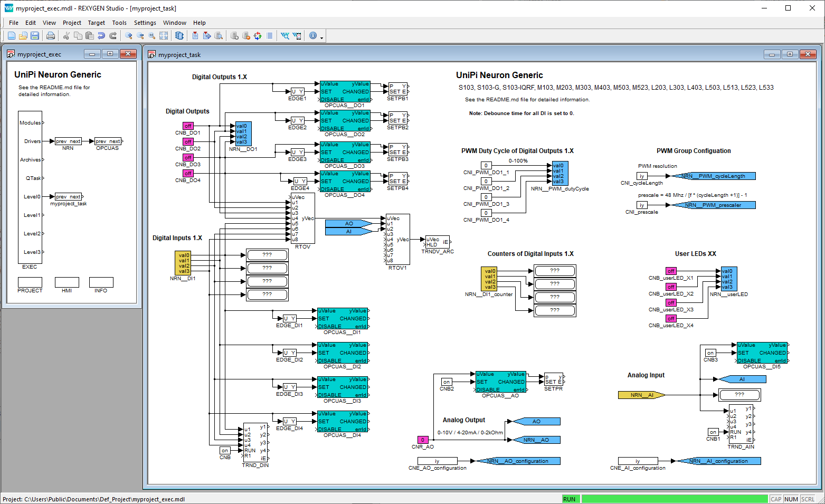This screenshot has width=825, height=504.
Task: Click the Cut scissors icon
Action: [66, 36]
